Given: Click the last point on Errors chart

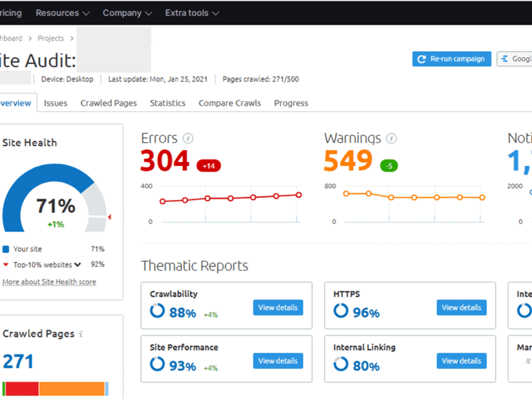Looking at the screenshot, I should tap(298, 195).
